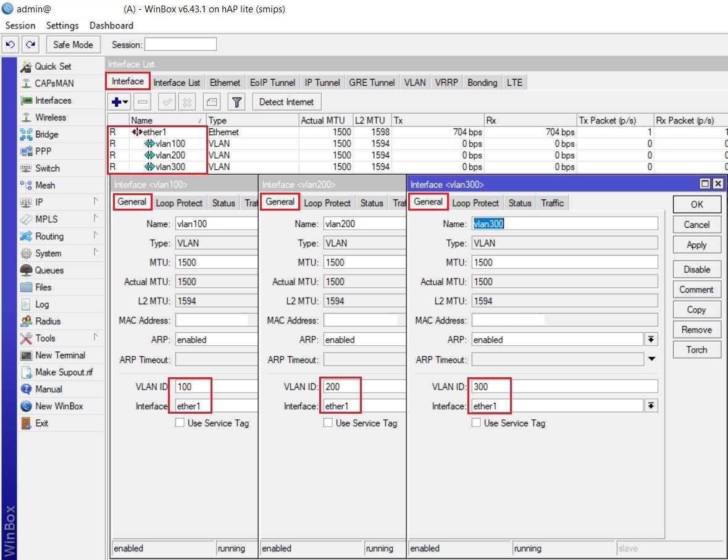Open the Radius menu

pyautogui.click(x=48, y=321)
